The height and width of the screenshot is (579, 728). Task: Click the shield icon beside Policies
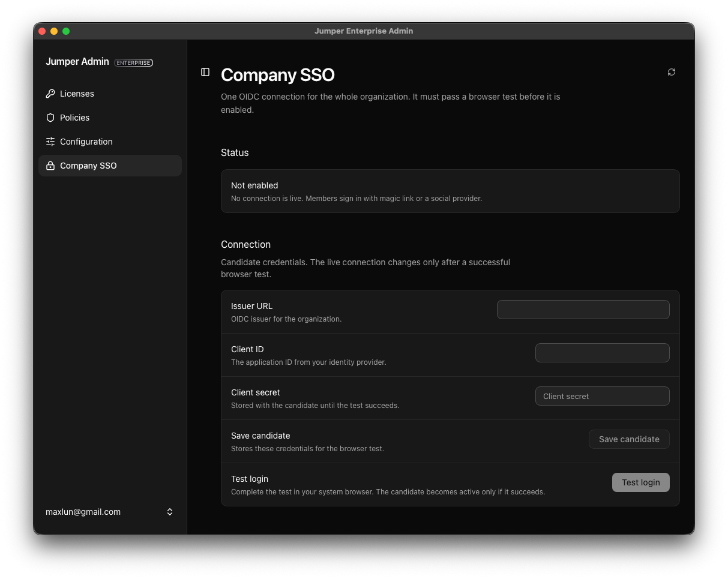point(50,118)
